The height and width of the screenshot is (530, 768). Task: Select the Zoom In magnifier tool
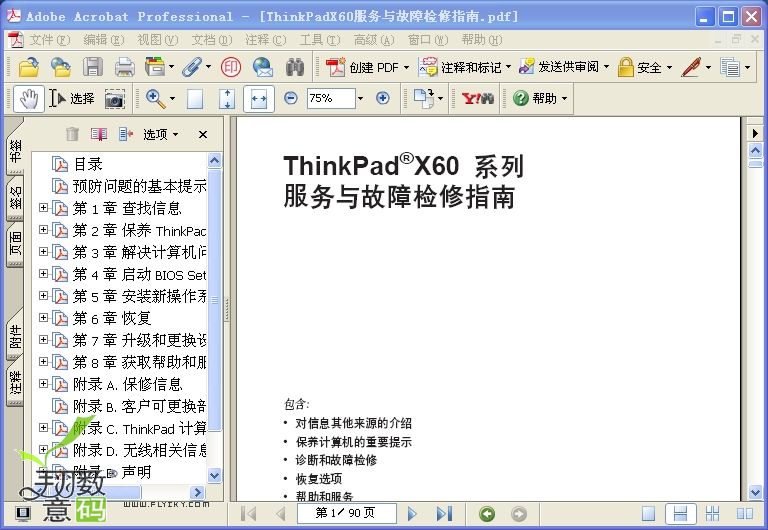156,98
